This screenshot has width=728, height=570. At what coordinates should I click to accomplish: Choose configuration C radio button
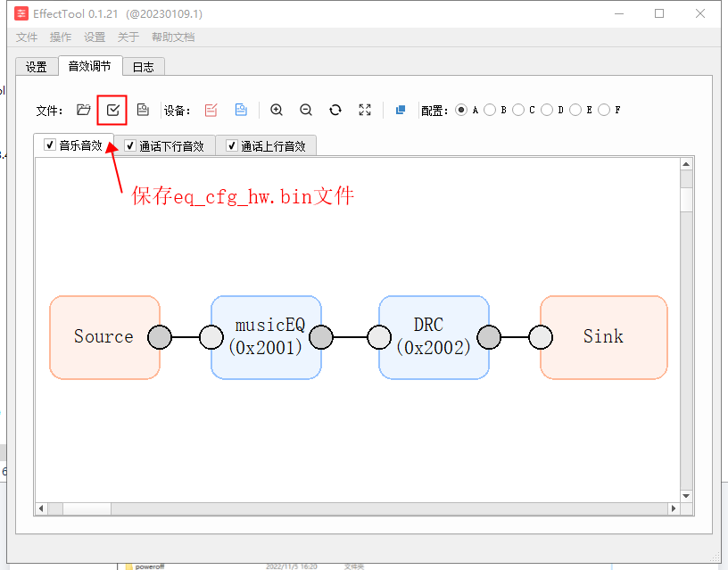(x=518, y=110)
